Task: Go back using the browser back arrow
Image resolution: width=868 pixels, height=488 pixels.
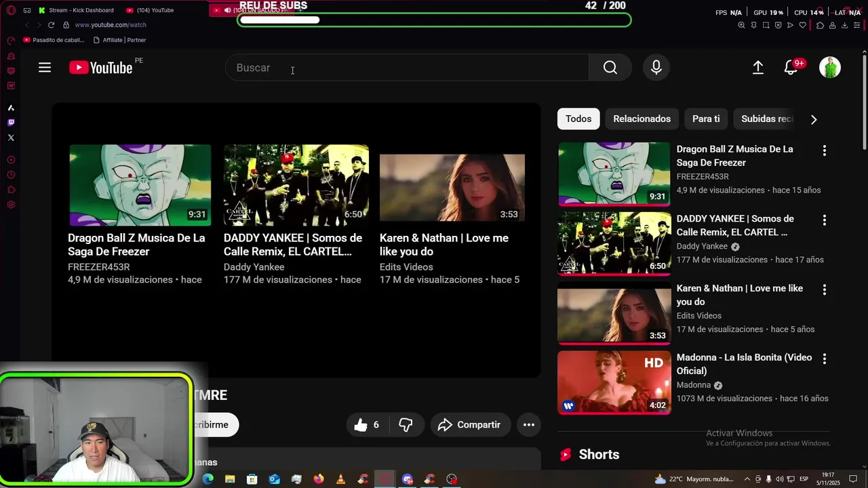Action: [x=26, y=25]
